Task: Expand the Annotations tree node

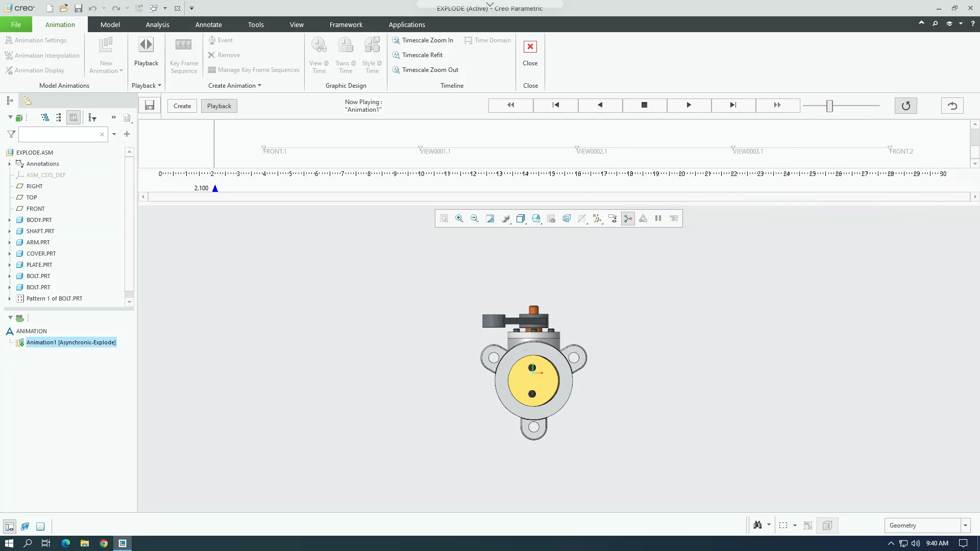Action: tap(9, 164)
